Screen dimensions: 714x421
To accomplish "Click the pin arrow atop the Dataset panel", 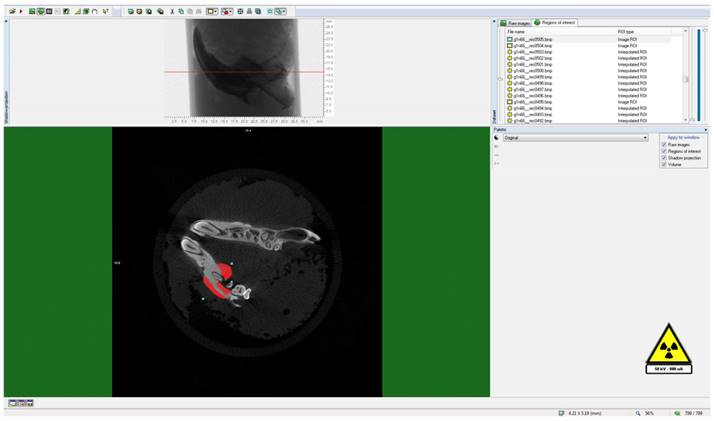I will coord(494,21).
